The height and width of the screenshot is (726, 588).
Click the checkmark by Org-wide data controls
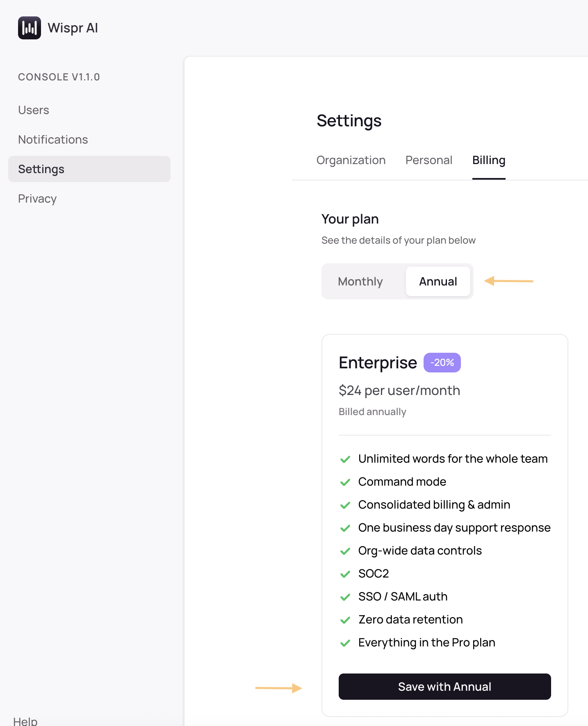coord(345,551)
